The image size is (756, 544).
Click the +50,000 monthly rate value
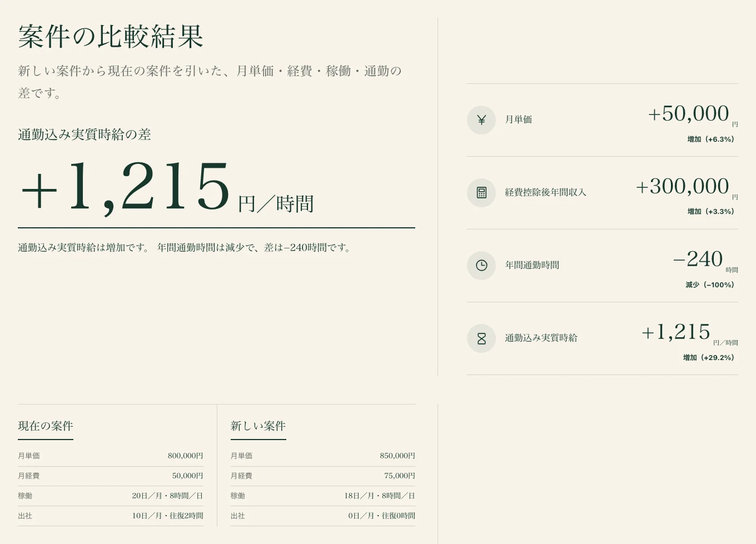pyautogui.click(x=688, y=113)
